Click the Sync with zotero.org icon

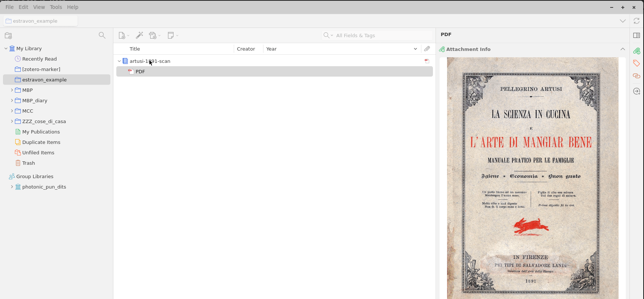(x=637, y=21)
